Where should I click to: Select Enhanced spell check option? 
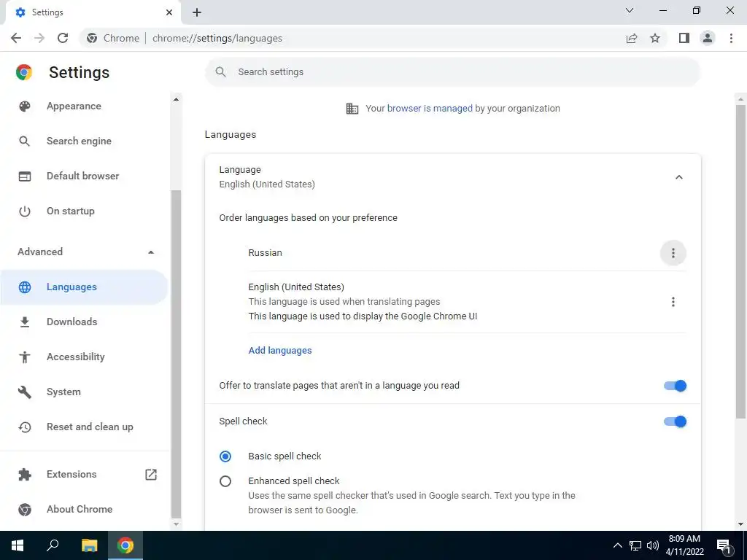click(225, 481)
